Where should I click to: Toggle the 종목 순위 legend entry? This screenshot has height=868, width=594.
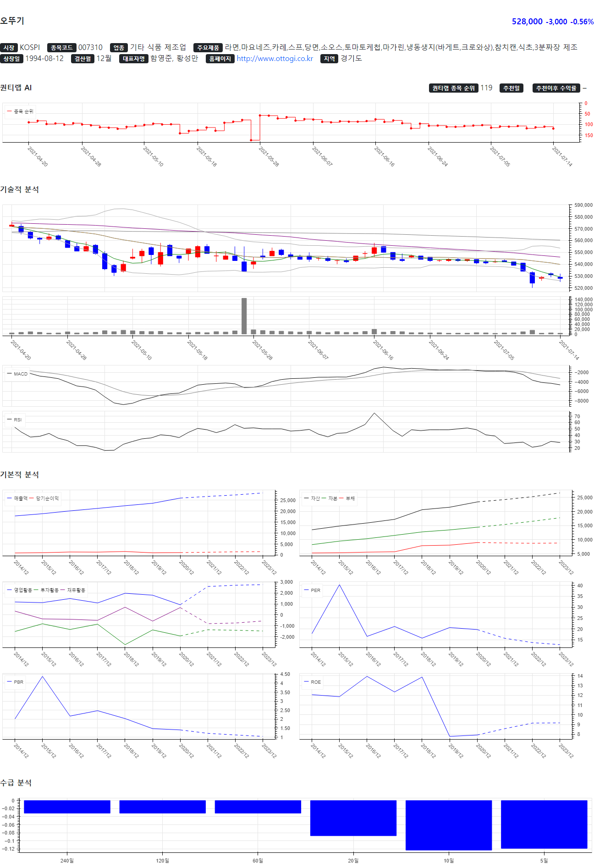pos(20,111)
